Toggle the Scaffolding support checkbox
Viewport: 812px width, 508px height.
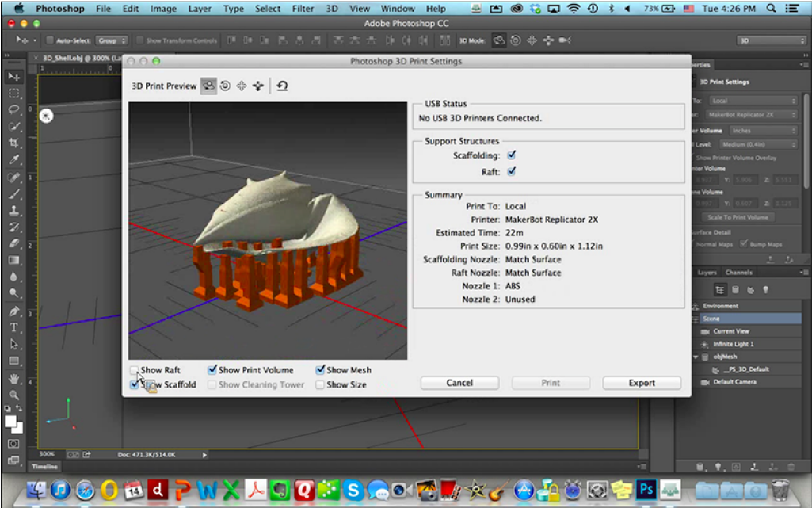coord(512,155)
